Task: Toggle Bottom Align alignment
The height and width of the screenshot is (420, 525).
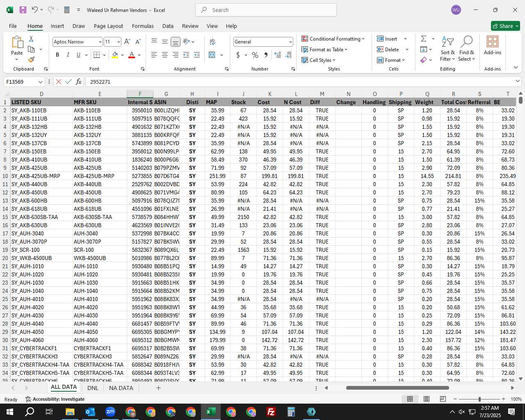Action: tap(175, 42)
